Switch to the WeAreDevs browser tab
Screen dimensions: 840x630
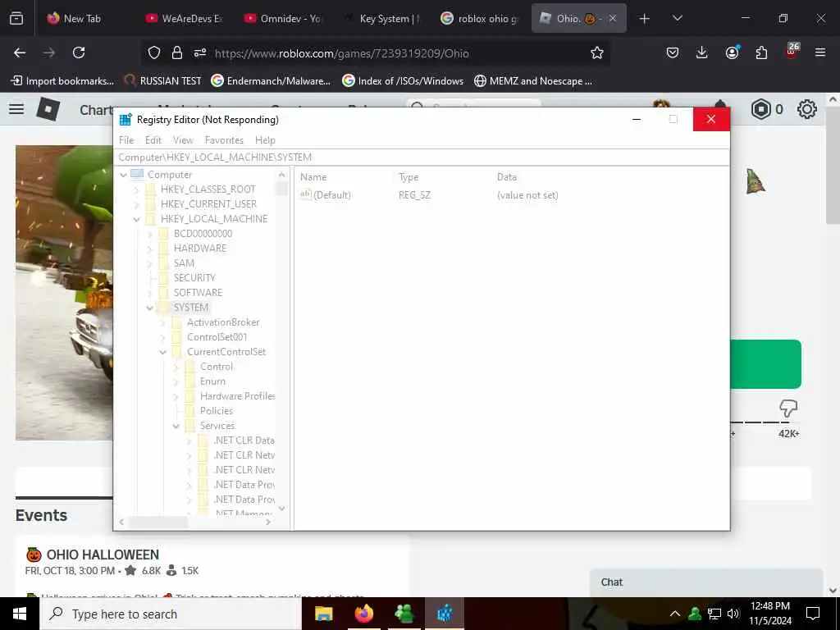pos(183,18)
